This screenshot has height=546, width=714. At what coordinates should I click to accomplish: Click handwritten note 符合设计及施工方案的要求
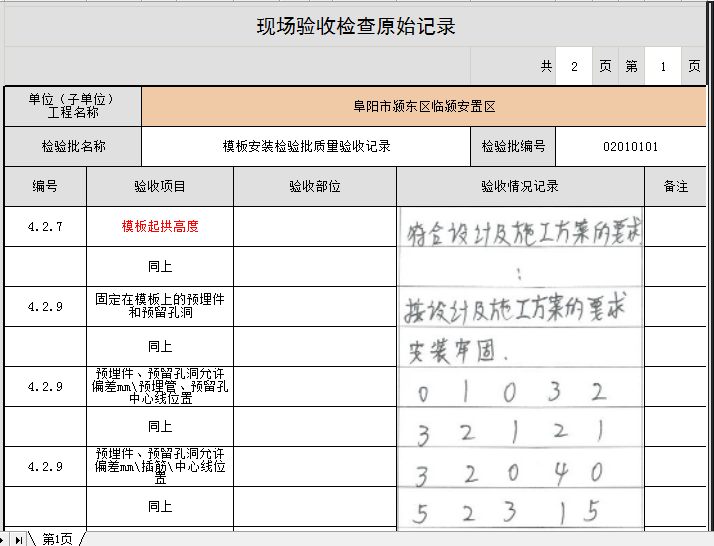[x=522, y=236]
